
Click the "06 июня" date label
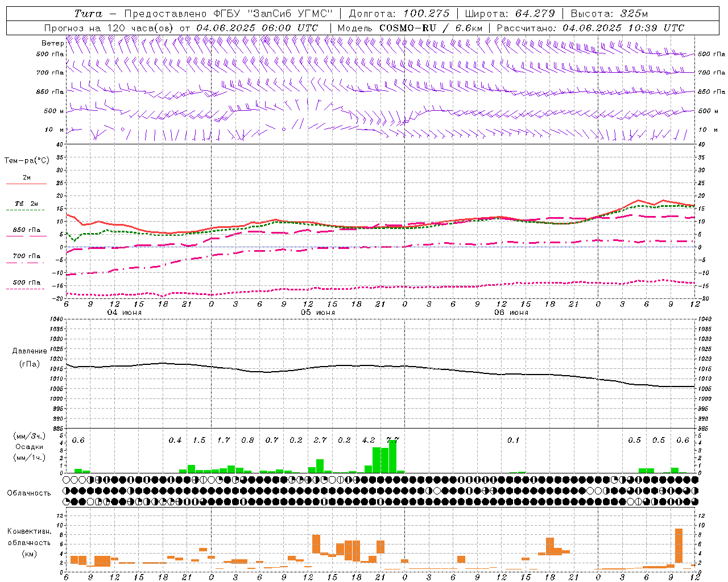511,313
